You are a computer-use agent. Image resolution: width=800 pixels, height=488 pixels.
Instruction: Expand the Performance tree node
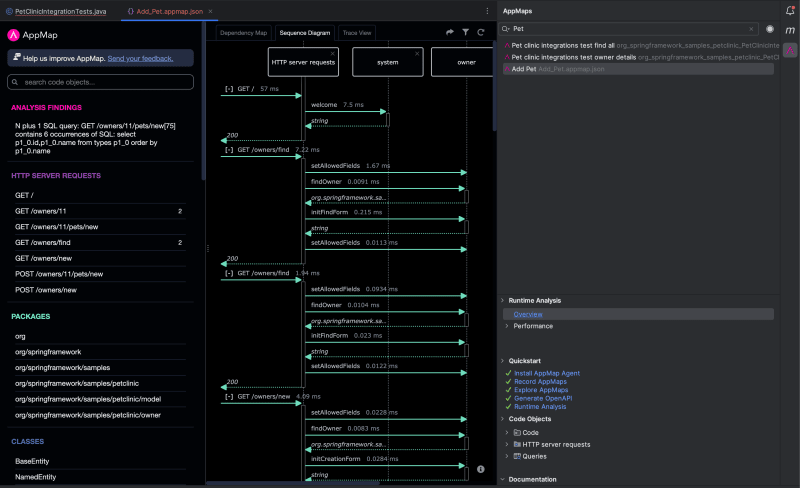point(507,326)
